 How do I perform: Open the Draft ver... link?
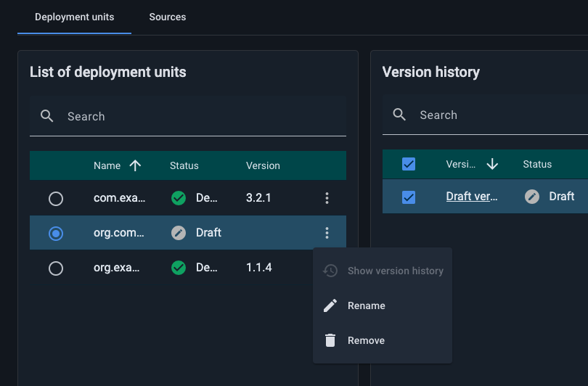pyautogui.click(x=472, y=197)
